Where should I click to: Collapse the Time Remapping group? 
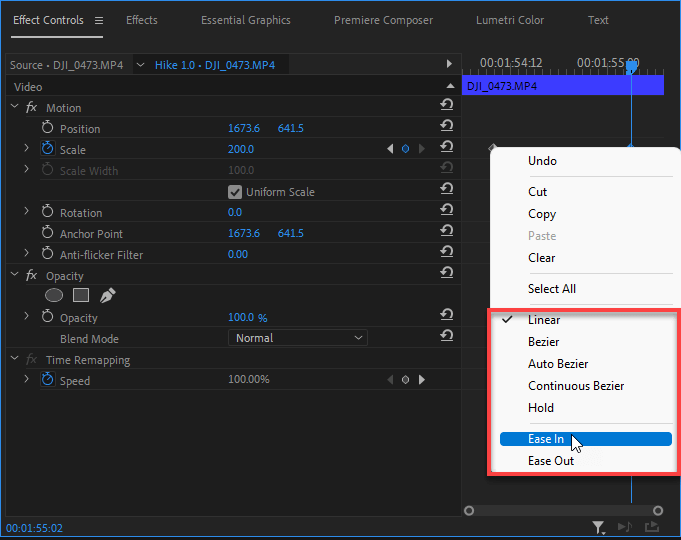point(15,358)
